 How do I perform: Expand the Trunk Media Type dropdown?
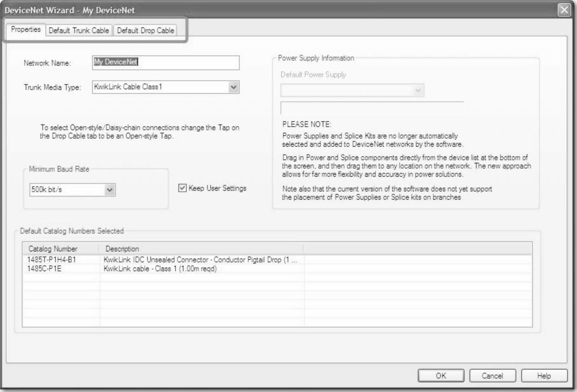tap(233, 87)
